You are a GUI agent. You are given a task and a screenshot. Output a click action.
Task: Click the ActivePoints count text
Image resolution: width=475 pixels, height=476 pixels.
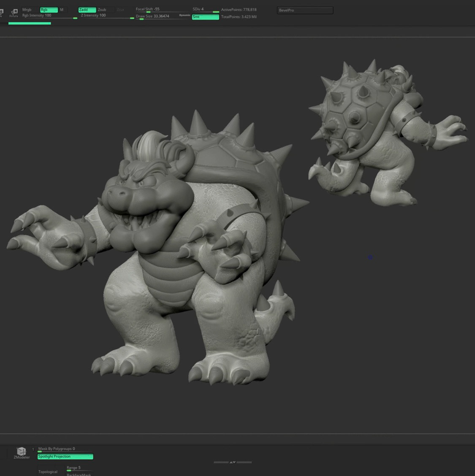tap(239, 10)
